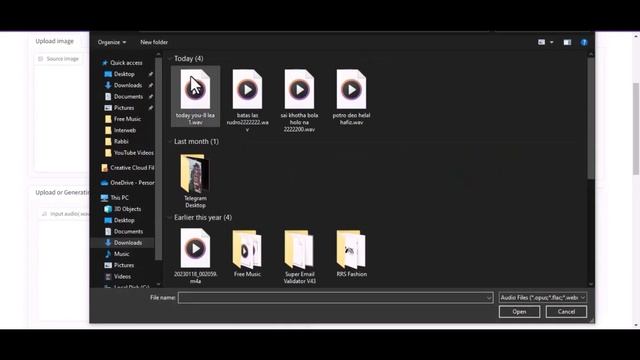Open the Free Music folder in file list
This screenshot has height=360, width=640.
pos(247,253)
